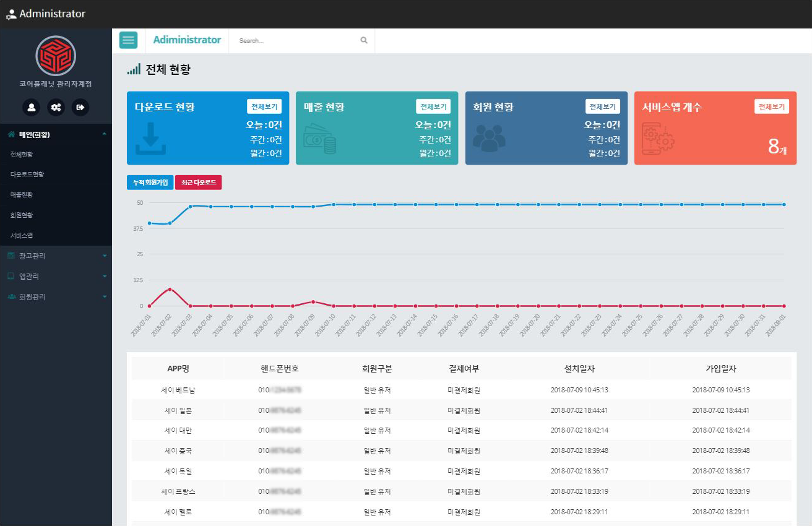Viewport: 812px width, 526px height.
Task: Click the Adiministrator brand link
Action: click(187, 40)
